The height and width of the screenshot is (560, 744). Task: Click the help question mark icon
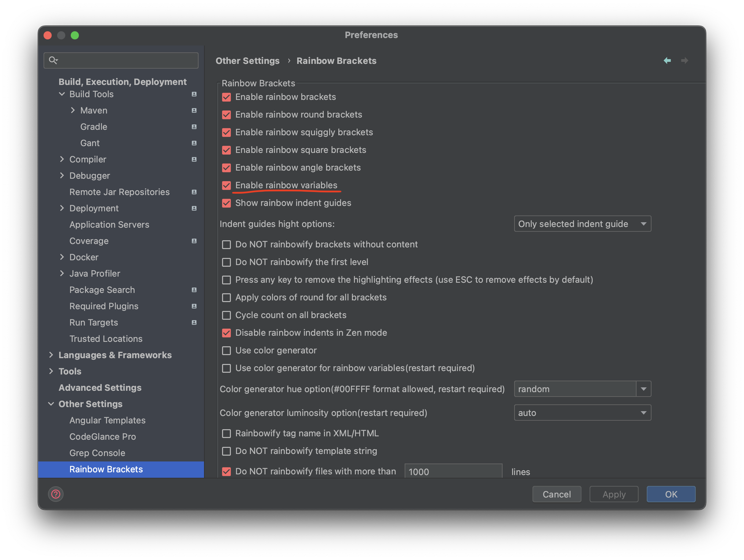[56, 494]
